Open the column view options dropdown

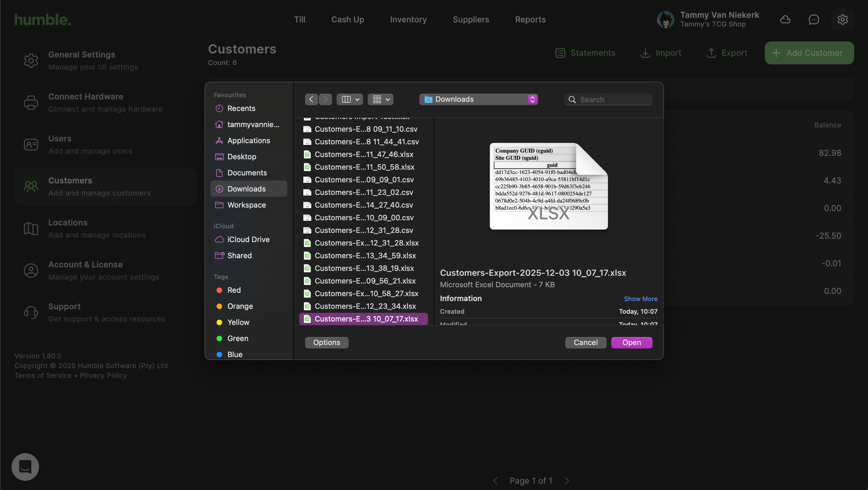[350, 99]
